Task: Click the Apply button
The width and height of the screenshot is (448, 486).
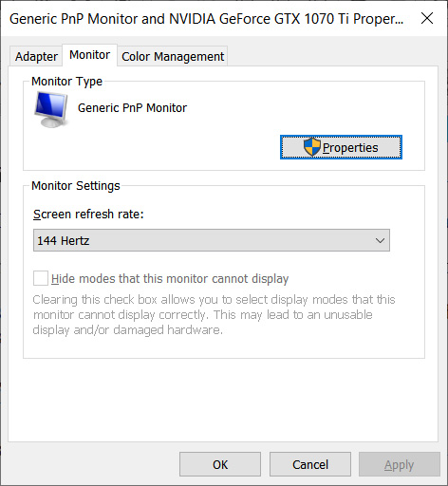Action: [400, 464]
